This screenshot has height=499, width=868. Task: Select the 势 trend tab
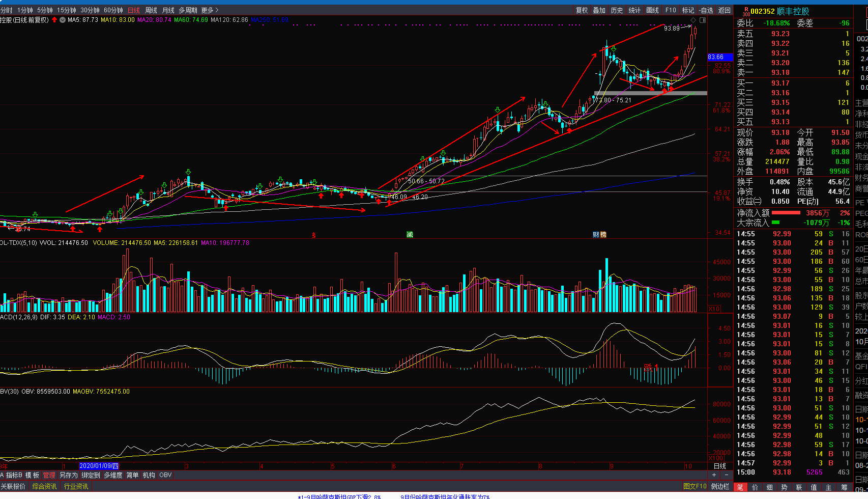[785, 487]
